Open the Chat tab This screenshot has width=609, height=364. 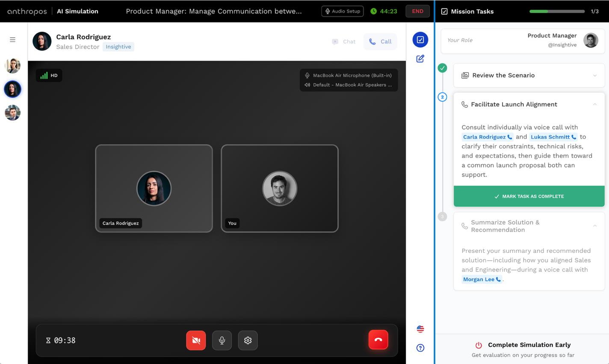pyautogui.click(x=344, y=41)
